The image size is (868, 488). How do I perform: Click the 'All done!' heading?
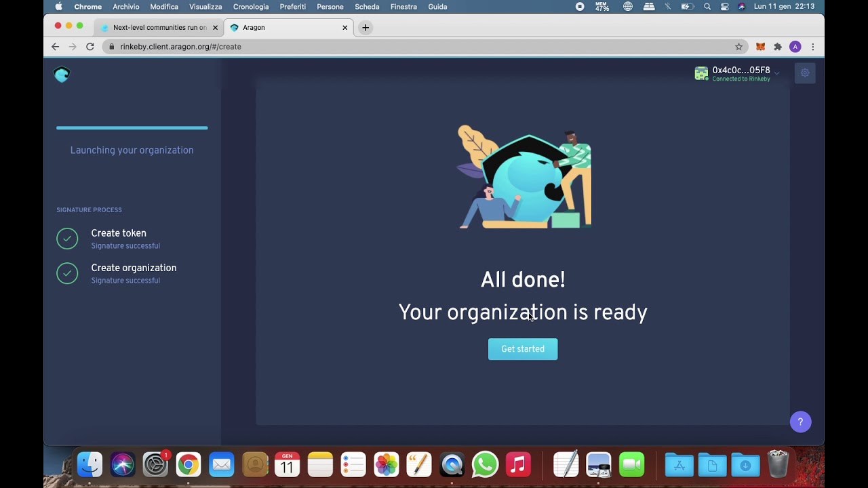tap(523, 279)
